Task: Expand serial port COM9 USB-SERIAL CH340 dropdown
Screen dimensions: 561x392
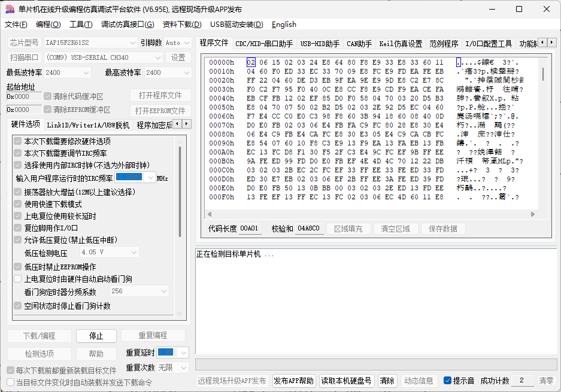Action: [x=158, y=57]
